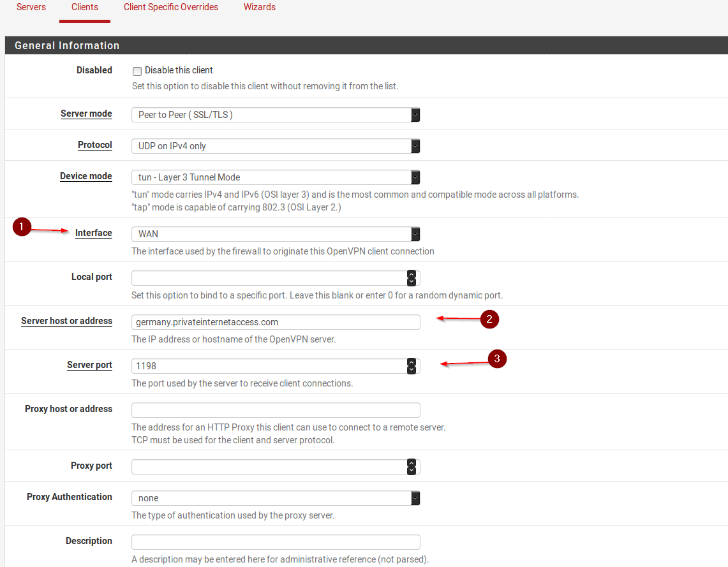728x567 pixels.
Task: Click the General Information section header
Action: [366, 45]
